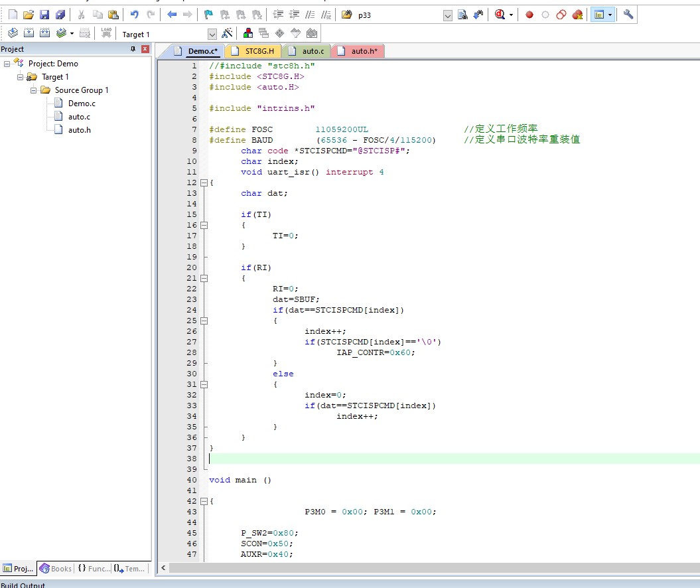Screen dimensions: 700x588
Task: Open the Books panel tab
Action: tap(56, 568)
